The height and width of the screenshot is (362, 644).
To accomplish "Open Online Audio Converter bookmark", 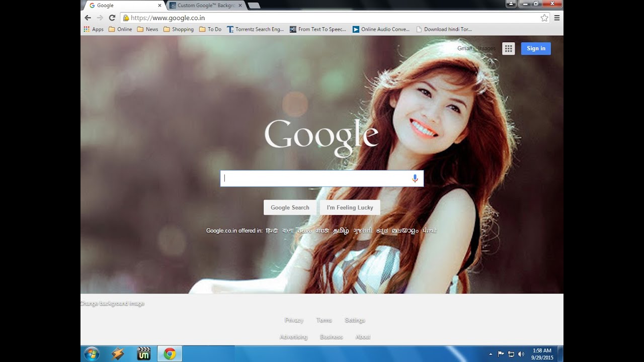I will [381, 29].
